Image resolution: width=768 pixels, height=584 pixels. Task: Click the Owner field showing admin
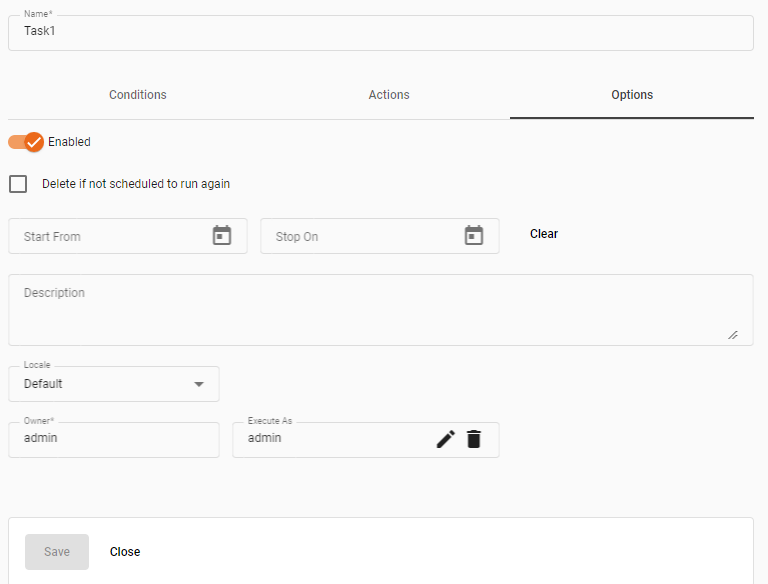[x=113, y=440]
